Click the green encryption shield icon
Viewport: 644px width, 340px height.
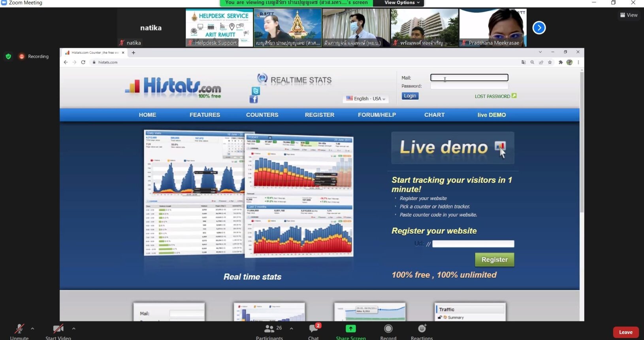click(8, 57)
